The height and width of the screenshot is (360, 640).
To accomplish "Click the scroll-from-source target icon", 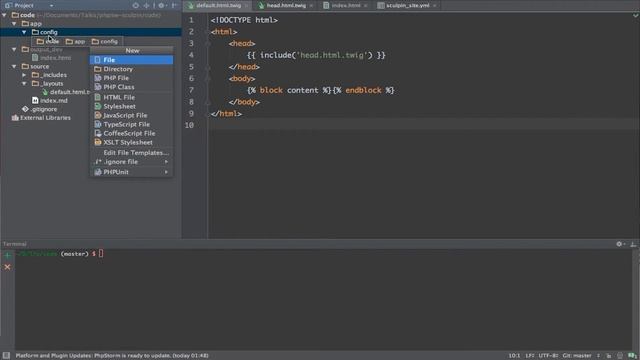I will pyautogui.click(x=136, y=5).
